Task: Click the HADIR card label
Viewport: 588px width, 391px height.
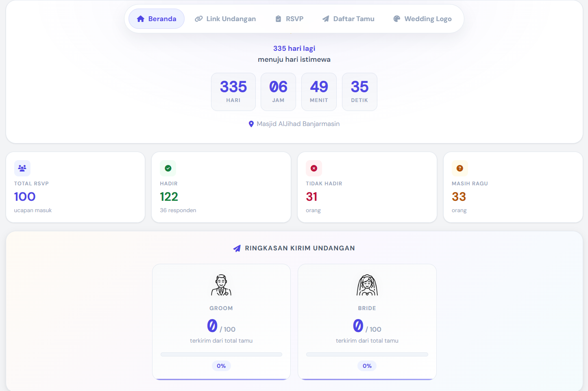Action: click(169, 184)
